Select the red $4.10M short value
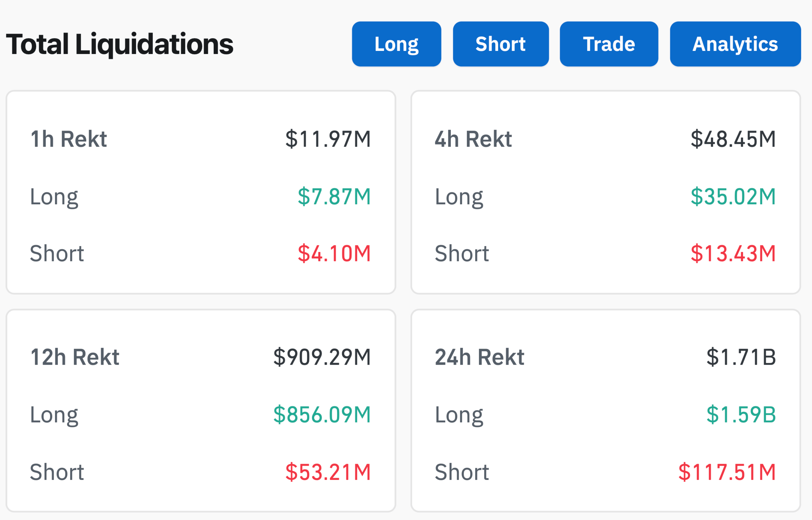 point(334,253)
